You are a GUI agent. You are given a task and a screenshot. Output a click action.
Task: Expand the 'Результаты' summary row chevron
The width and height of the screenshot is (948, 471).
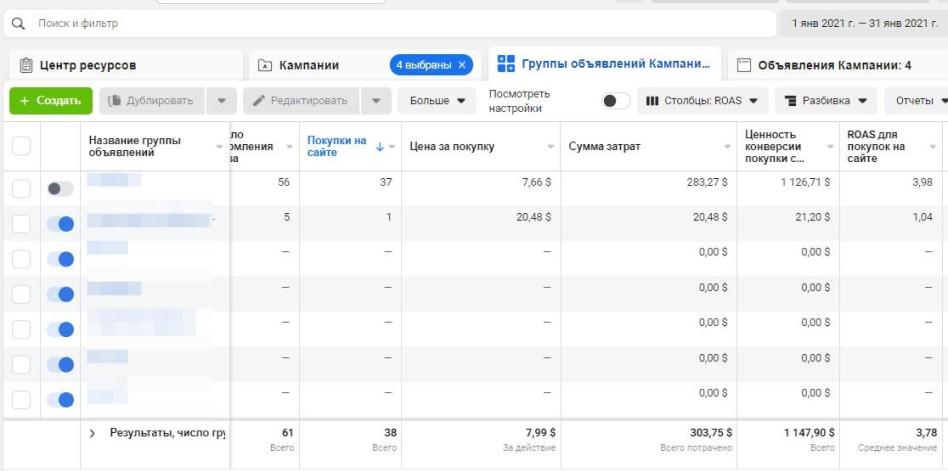pyautogui.click(x=93, y=433)
